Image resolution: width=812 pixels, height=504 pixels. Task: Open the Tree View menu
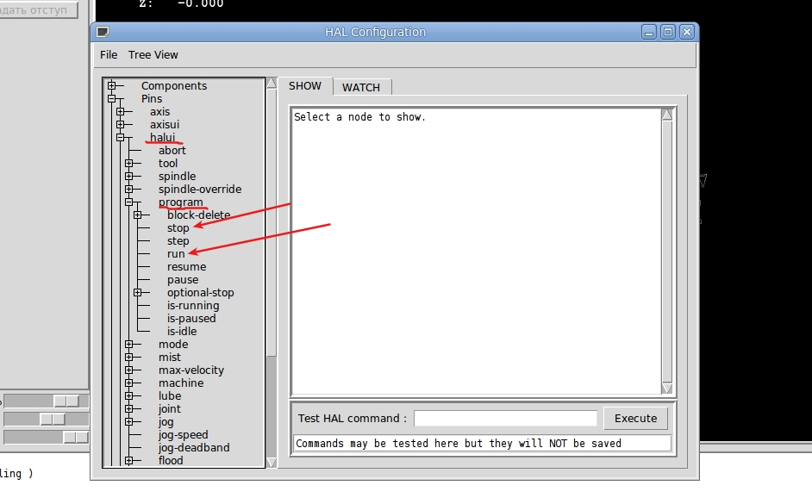(x=153, y=55)
